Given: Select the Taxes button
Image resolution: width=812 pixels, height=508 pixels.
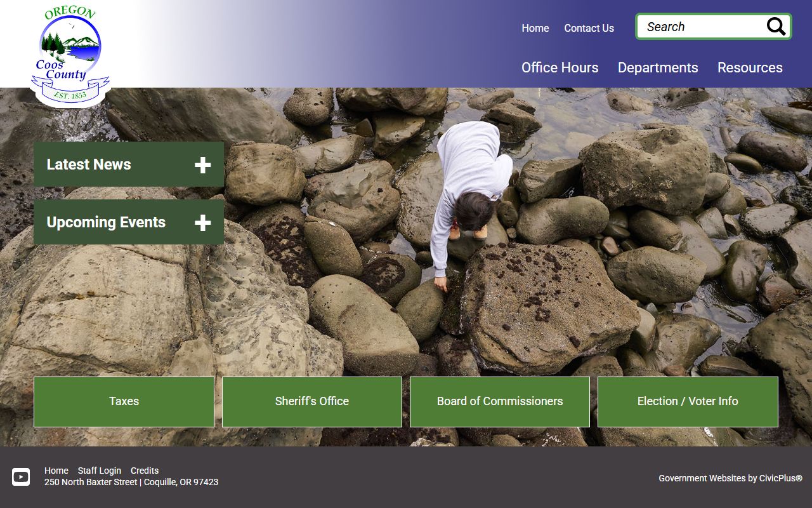Looking at the screenshot, I should point(124,401).
